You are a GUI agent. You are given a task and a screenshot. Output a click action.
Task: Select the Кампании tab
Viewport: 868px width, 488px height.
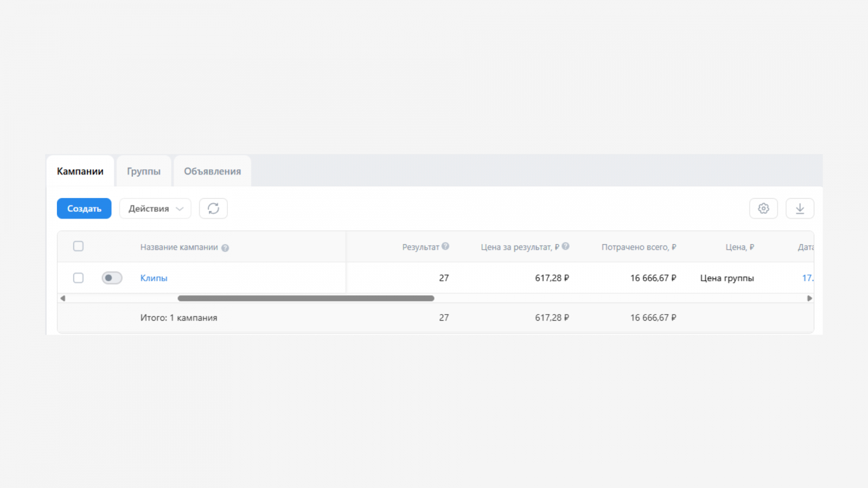(80, 171)
